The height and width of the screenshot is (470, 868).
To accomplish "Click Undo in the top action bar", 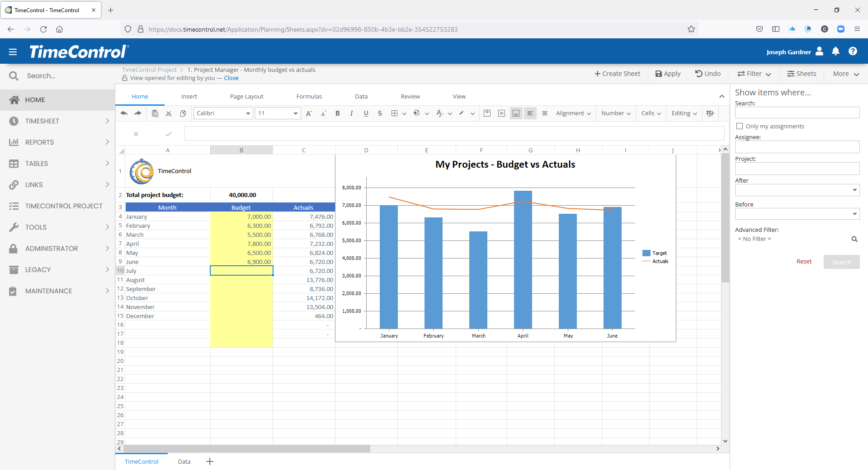I will (708, 74).
